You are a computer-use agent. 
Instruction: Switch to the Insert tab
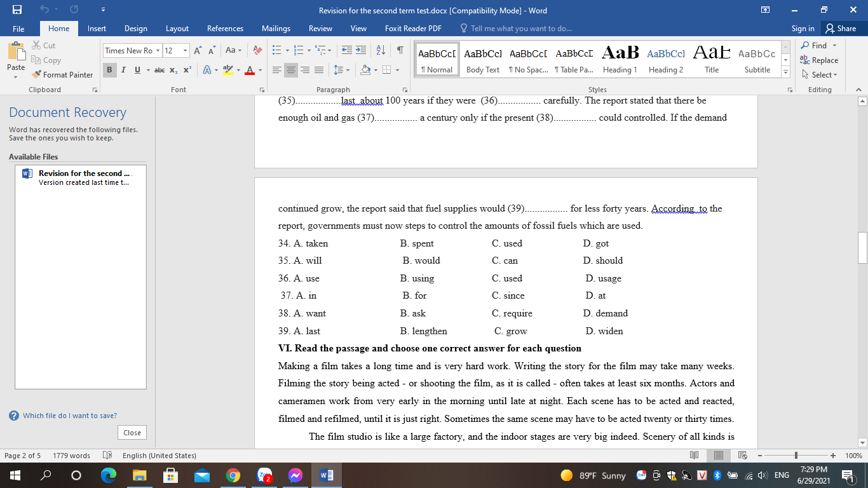pos(97,29)
